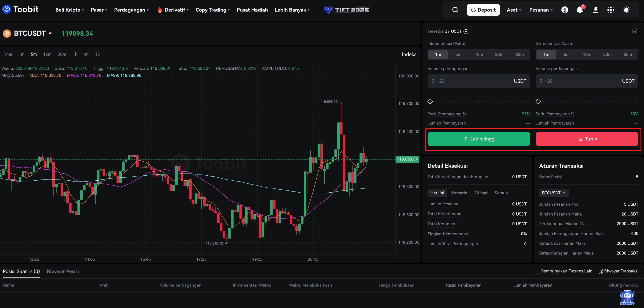This screenshot has height=308, width=644.
Task: Click the left Perk. Pembayaran % label
Action: tap(447, 114)
